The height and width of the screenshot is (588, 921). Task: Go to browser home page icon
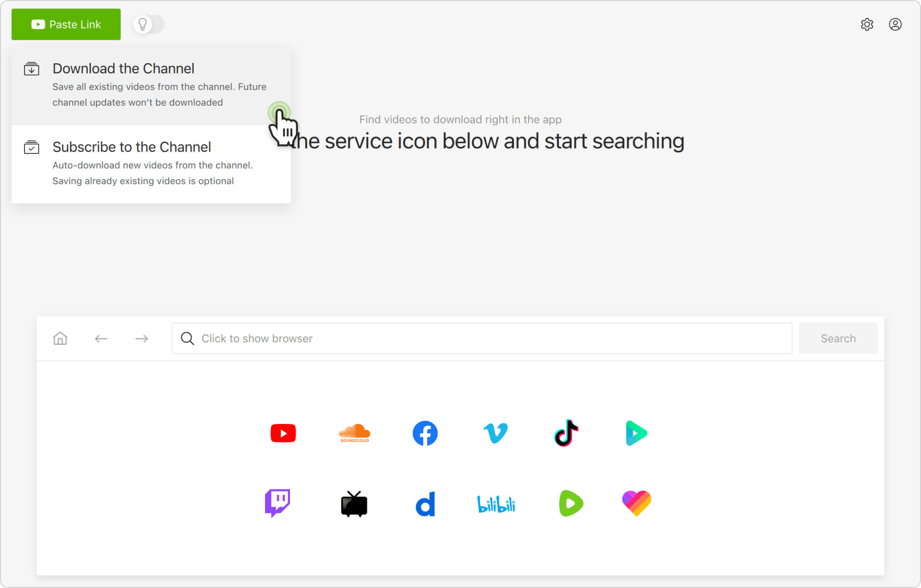(60, 339)
